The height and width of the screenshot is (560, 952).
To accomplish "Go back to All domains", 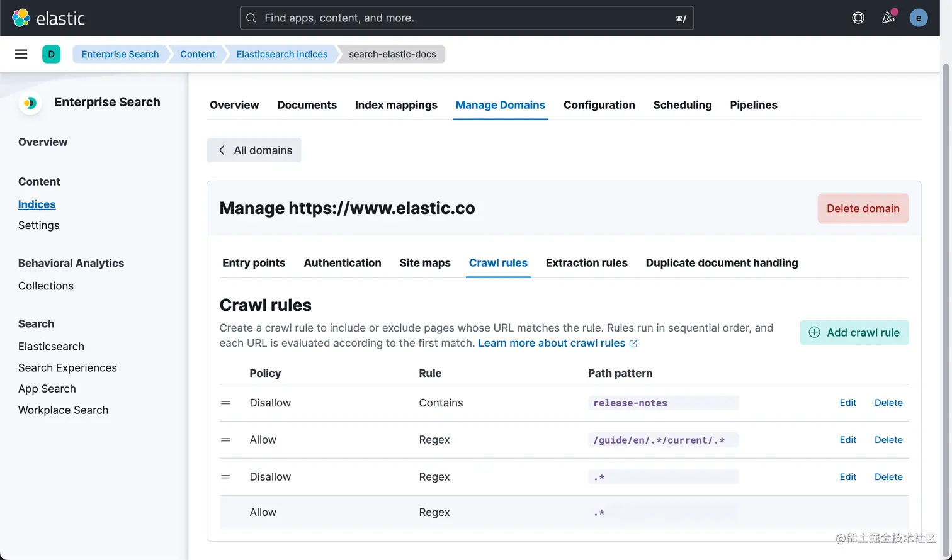I will [x=254, y=150].
